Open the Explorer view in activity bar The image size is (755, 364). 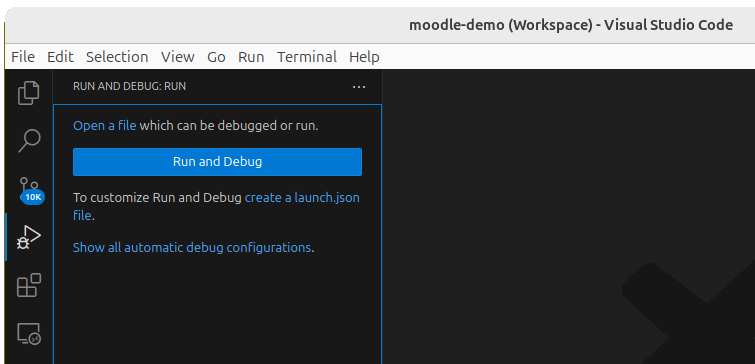click(29, 93)
